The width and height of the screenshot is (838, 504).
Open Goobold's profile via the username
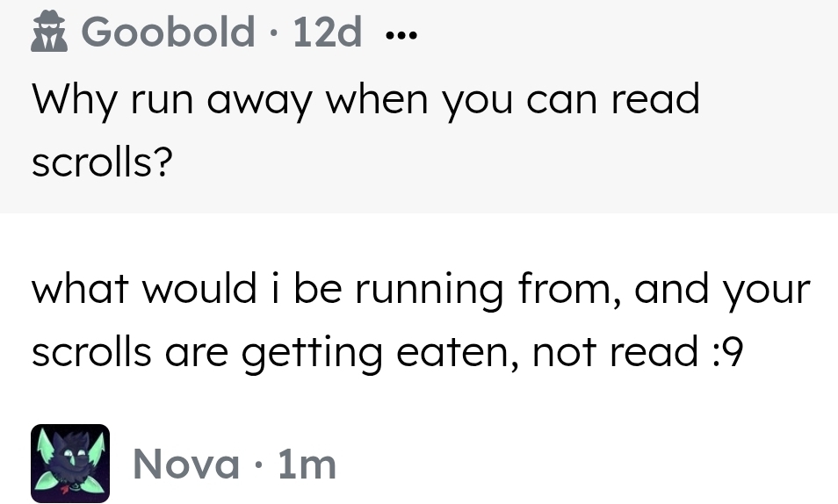(168, 33)
